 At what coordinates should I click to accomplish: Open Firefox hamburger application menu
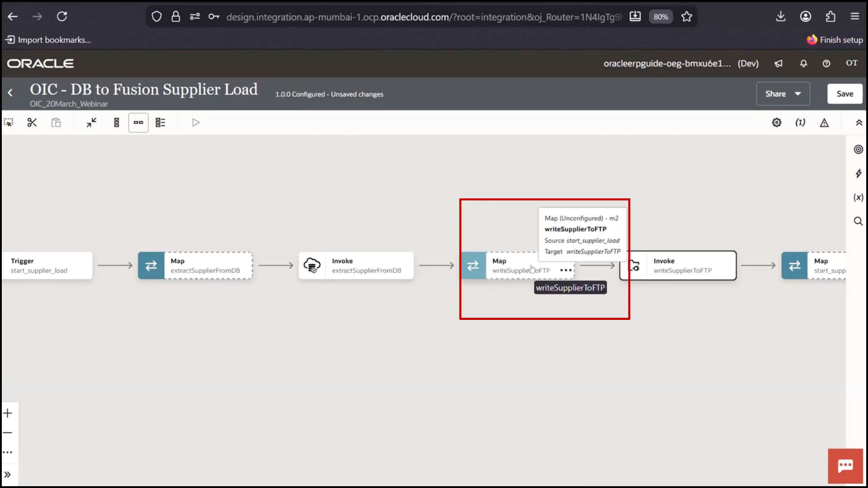click(x=854, y=17)
